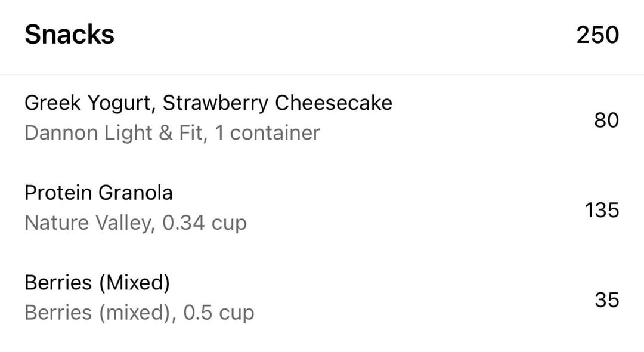Tap the 80 calorie value for yogurt
The width and height of the screenshot is (644, 352).
[606, 121]
